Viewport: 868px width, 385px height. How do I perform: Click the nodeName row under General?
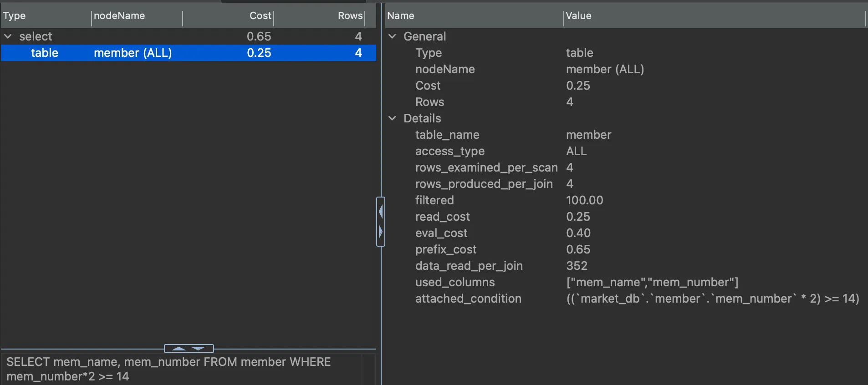(x=626, y=69)
